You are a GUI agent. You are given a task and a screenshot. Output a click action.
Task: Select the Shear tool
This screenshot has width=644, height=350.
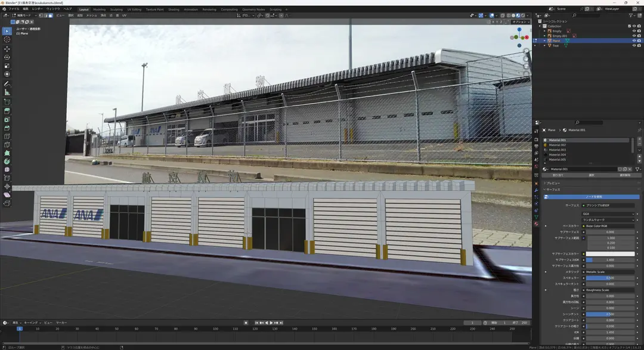click(7, 195)
